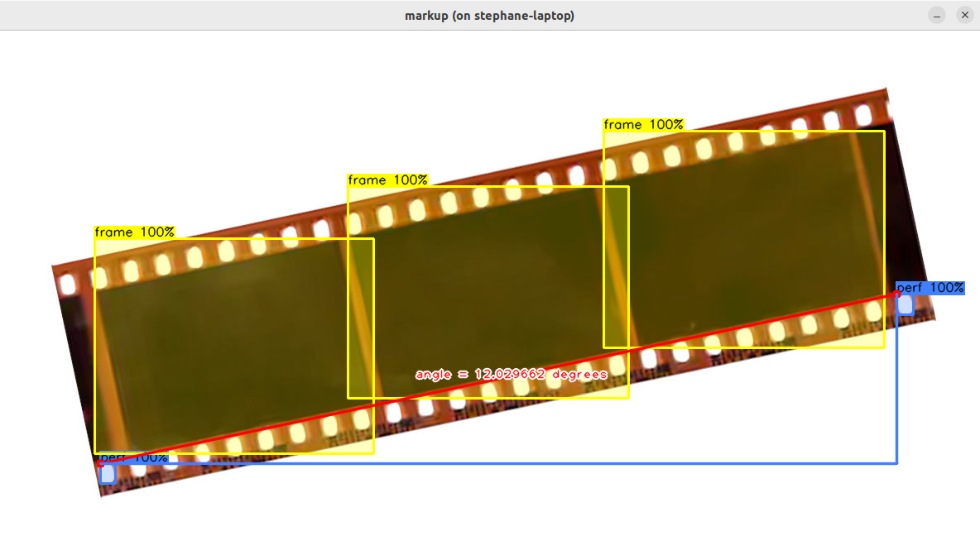This screenshot has height=560, width=980.
Task: Click the middle 'frame 100%' label
Action: pyautogui.click(x=388, y=179)
